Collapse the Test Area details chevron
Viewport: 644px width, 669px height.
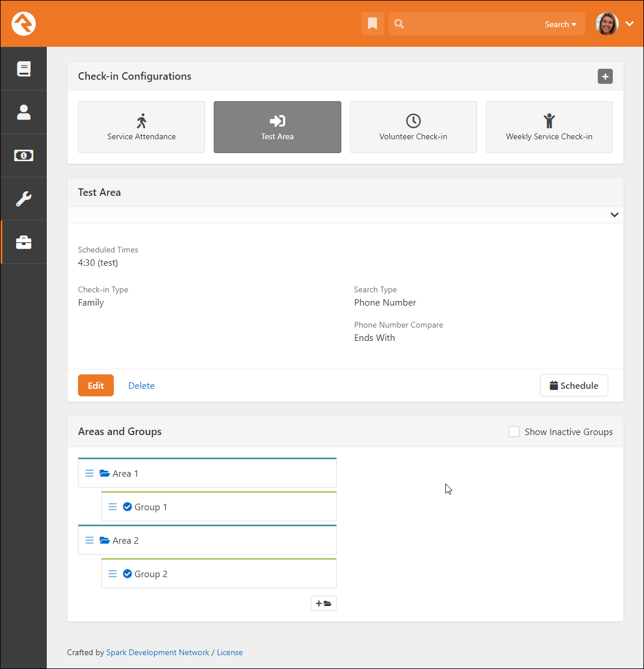pyautogui.click(x=615, y=214)
